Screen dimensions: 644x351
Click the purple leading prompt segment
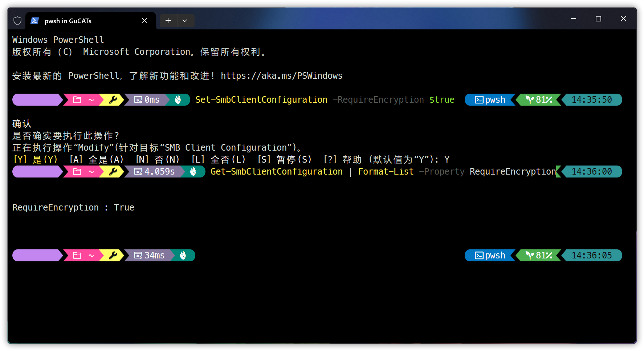[36, 99]
